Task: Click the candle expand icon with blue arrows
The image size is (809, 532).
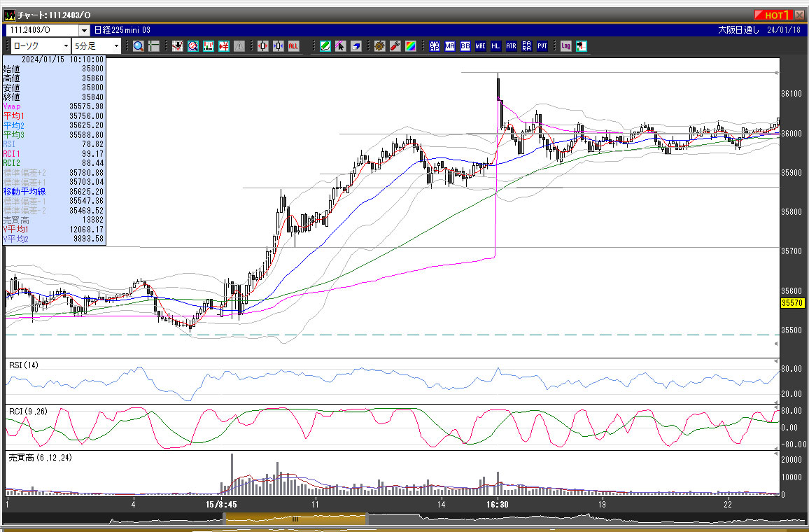Action: pos(278,46)
